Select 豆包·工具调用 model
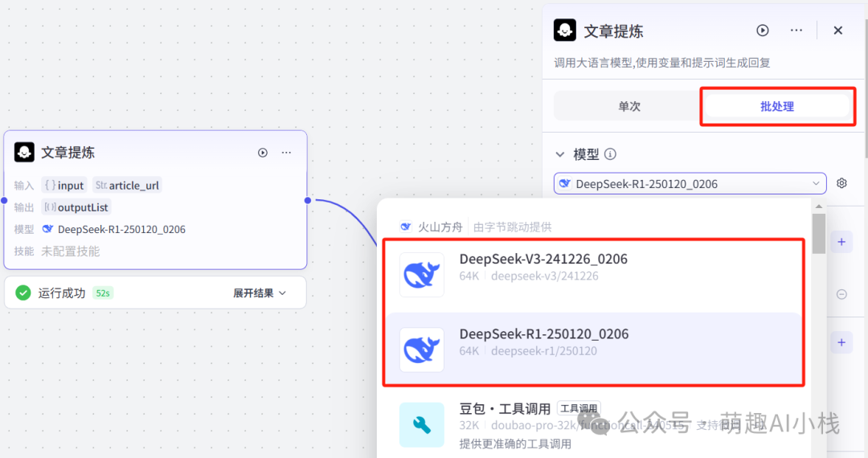Image resolution: width=868 pixels, height=458 pixels. click(x=593, y=424)
